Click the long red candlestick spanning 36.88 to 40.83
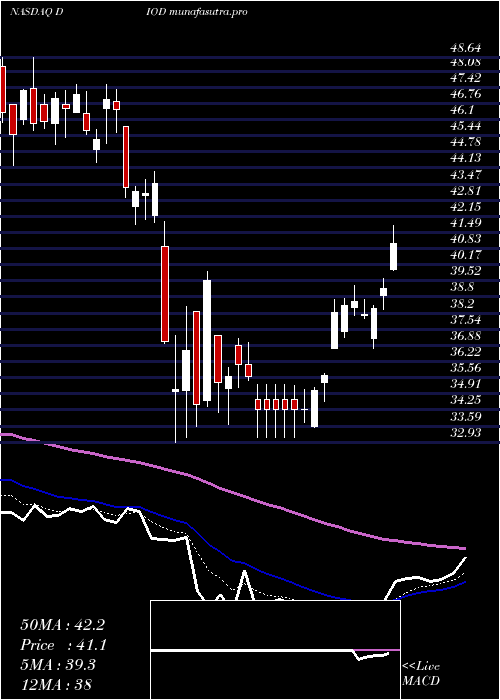This screenshot has width=500, height=700. point(165,294)
